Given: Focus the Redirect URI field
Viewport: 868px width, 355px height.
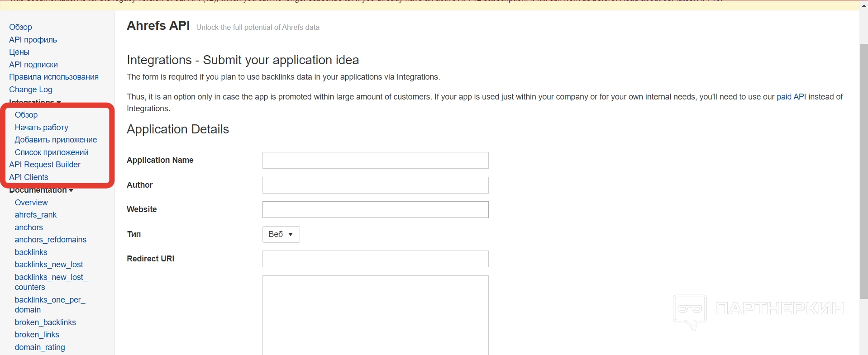Looking at the screenshot, I should (x=376, y=259).
